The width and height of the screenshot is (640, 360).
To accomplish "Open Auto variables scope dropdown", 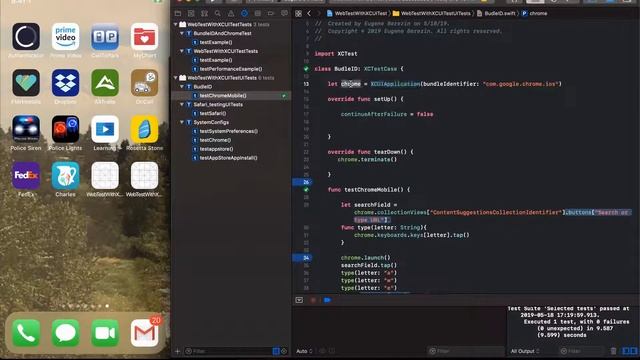I will (304, 351).
